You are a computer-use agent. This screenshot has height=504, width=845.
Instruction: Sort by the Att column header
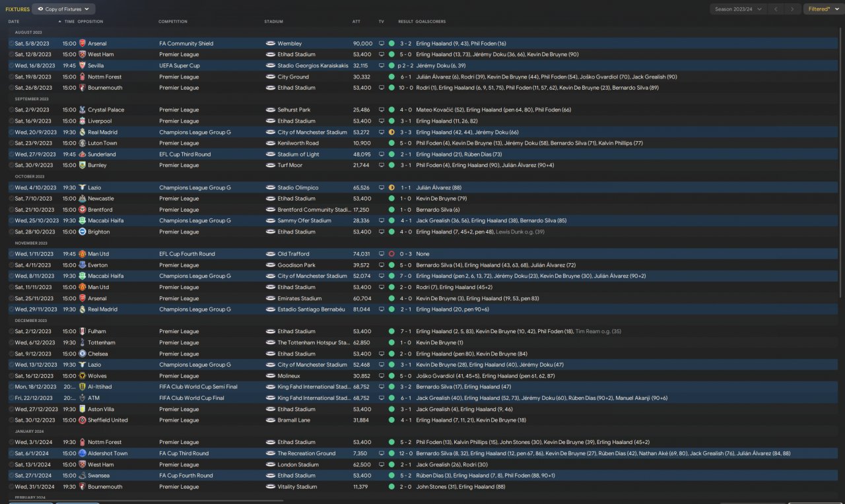click(356, 22)
